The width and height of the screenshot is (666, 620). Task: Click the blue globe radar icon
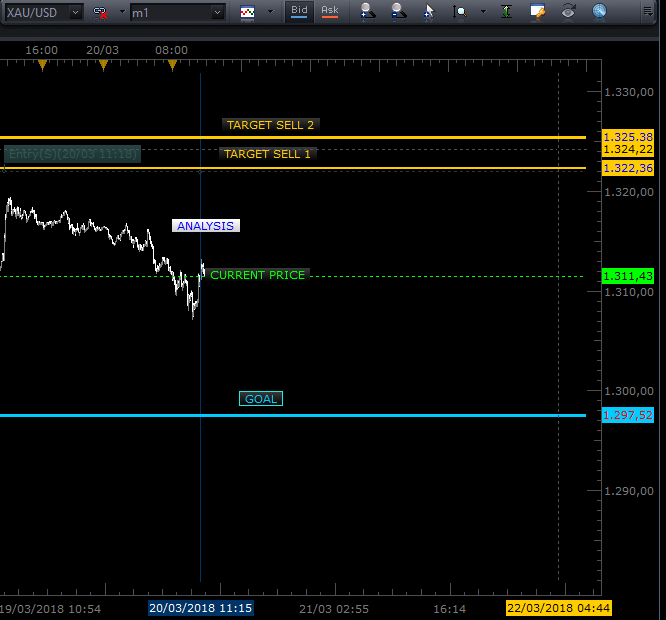coord(599,12)
